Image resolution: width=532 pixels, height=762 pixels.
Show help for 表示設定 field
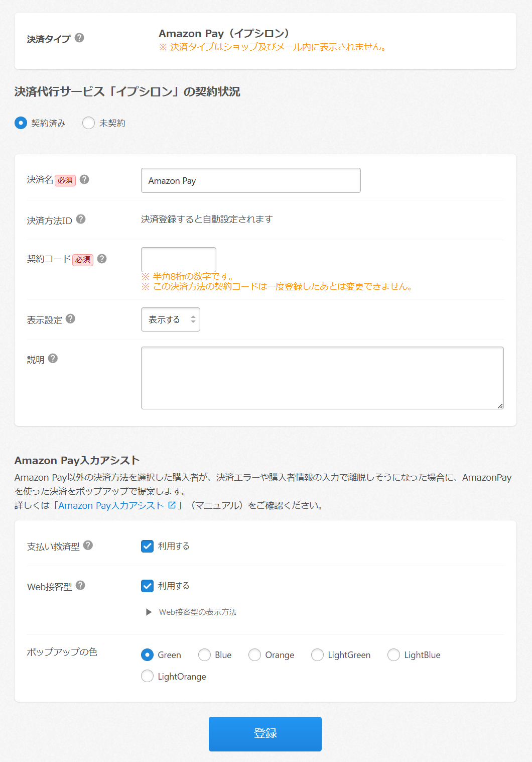[x=71, y=318]
